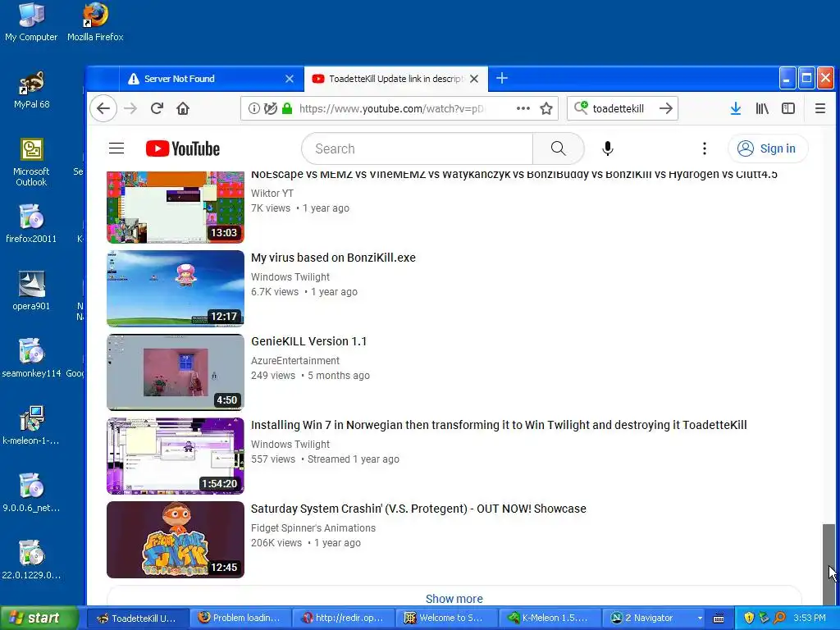Close the ToadetteKill Update tab
The height and width of the screenshot is (630, 840).
tap(474, 79)
